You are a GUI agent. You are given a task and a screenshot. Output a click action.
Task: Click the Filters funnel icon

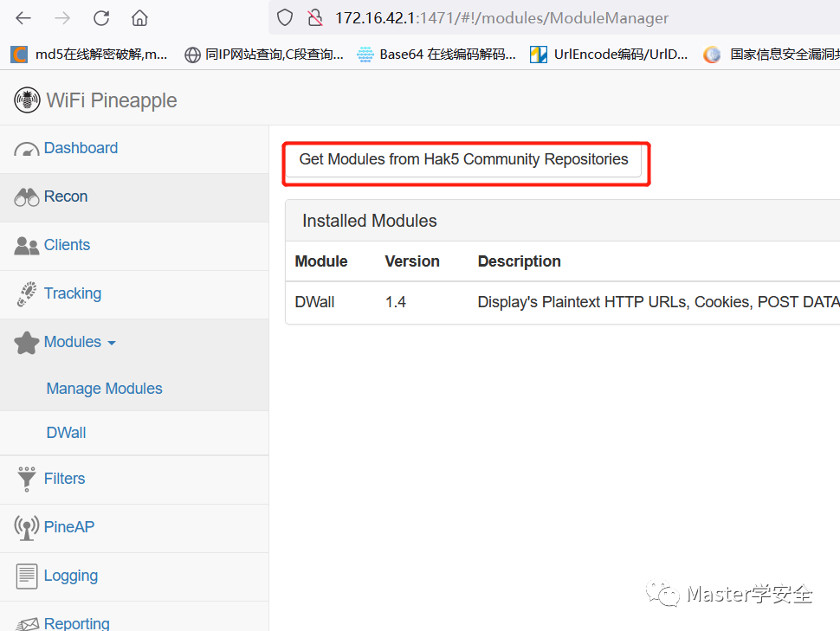click(26, 479)
